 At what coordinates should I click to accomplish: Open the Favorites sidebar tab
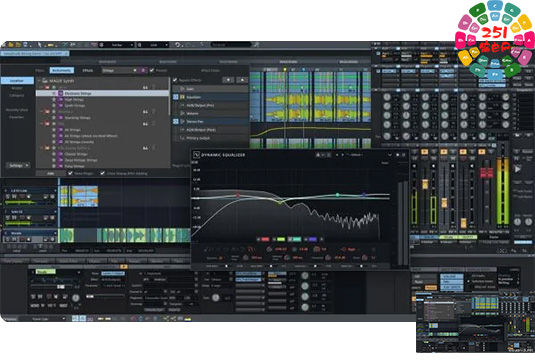[17, 117]
